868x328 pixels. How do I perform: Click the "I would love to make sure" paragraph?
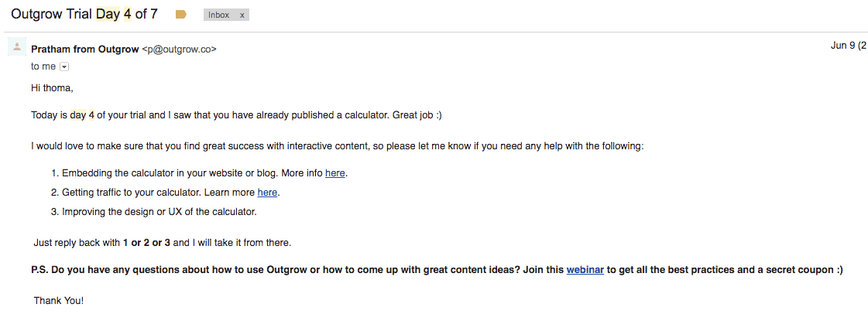[337, 146]
